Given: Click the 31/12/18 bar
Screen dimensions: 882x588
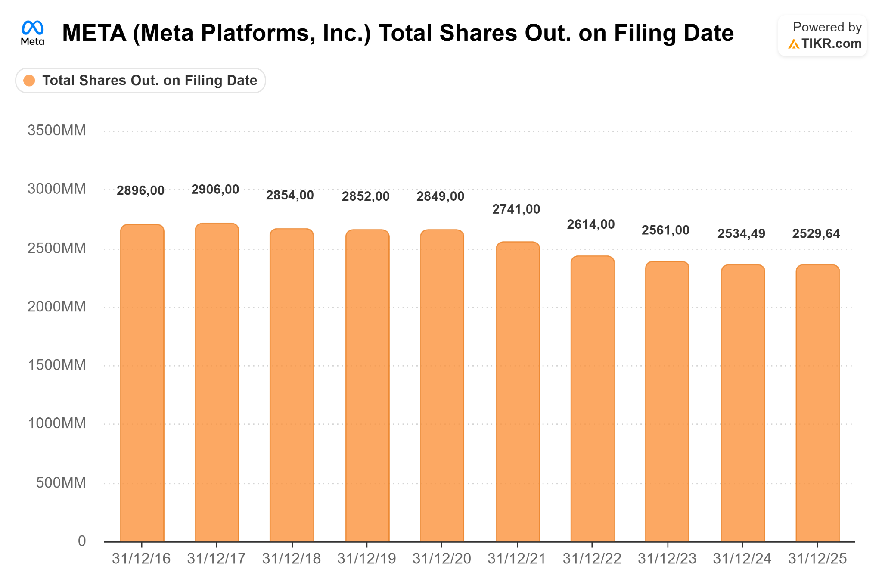Looking at the screenshot, I should point(292,385).
